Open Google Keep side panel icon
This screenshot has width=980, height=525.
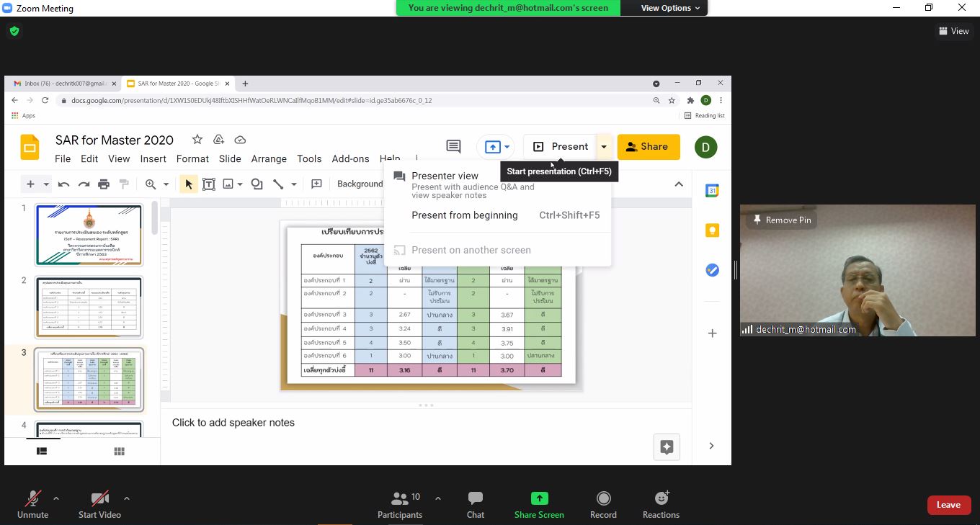(712, 230)
